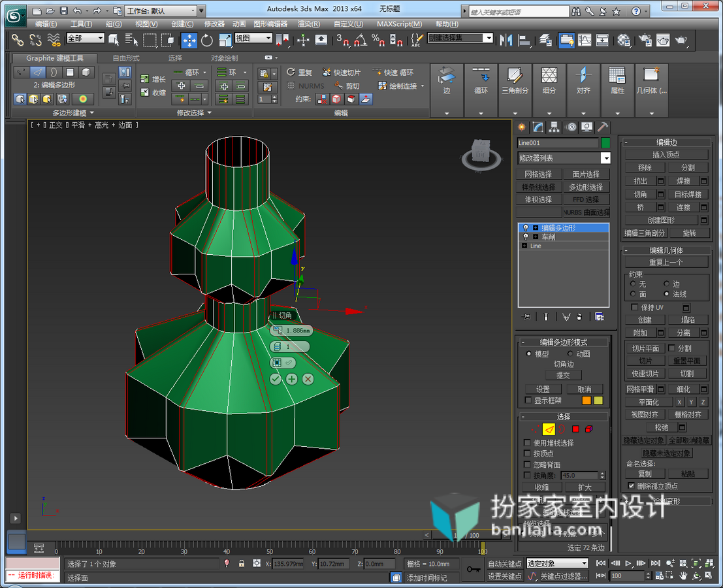
Task: Open the 修改器列表 dropdown
Action: pos(564,158)
